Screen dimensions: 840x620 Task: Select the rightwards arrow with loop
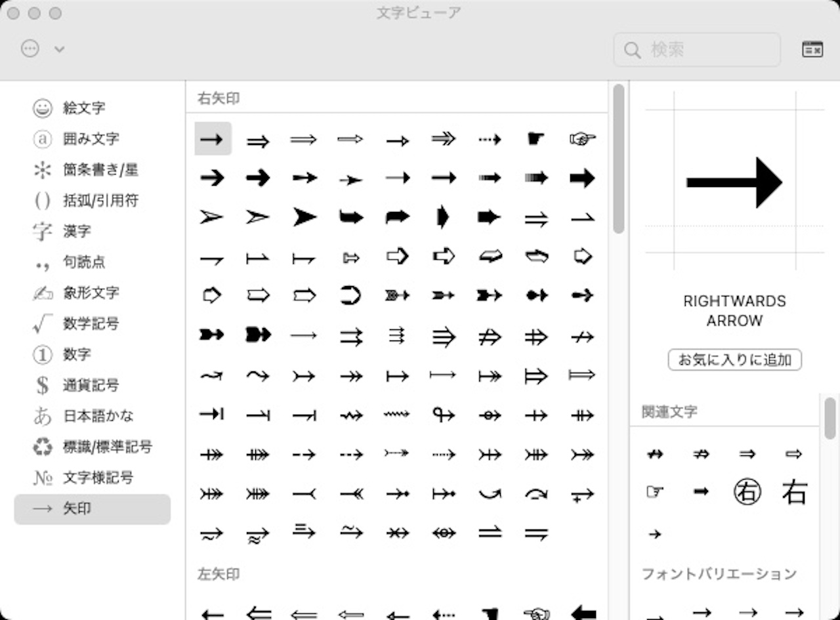point(444,415)
